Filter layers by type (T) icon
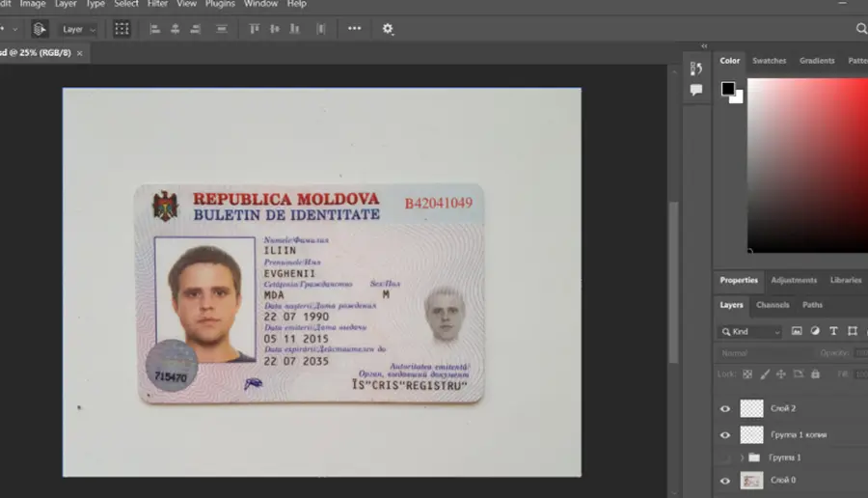The width and height of the screenshot is (868, 498). [x=833, y=331]
